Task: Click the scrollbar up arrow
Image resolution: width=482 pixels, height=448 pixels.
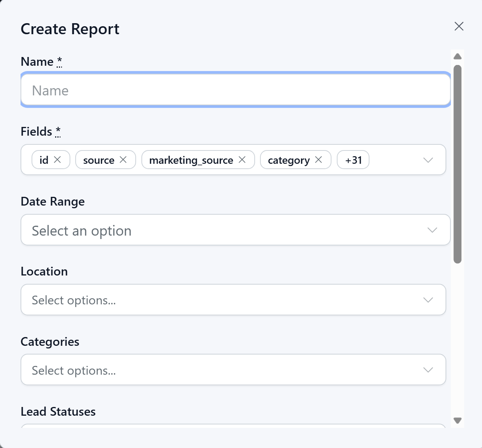Action: (x=458, y=57)
